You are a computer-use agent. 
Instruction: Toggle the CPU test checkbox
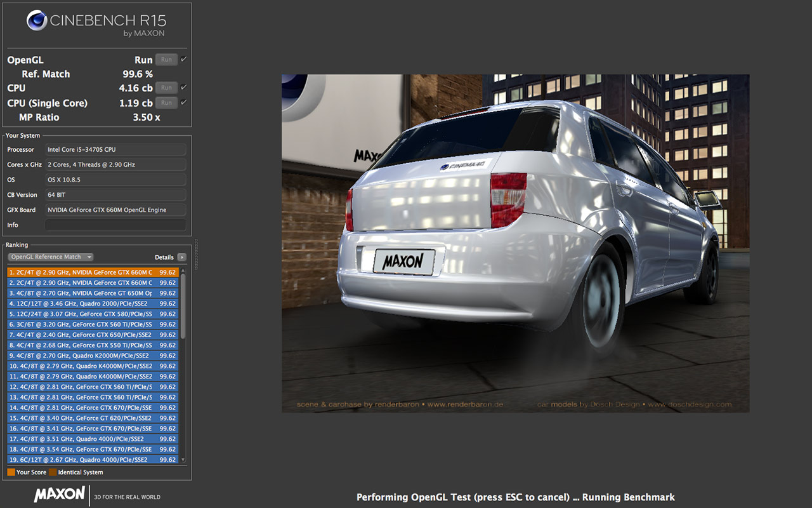click(183, 87)
